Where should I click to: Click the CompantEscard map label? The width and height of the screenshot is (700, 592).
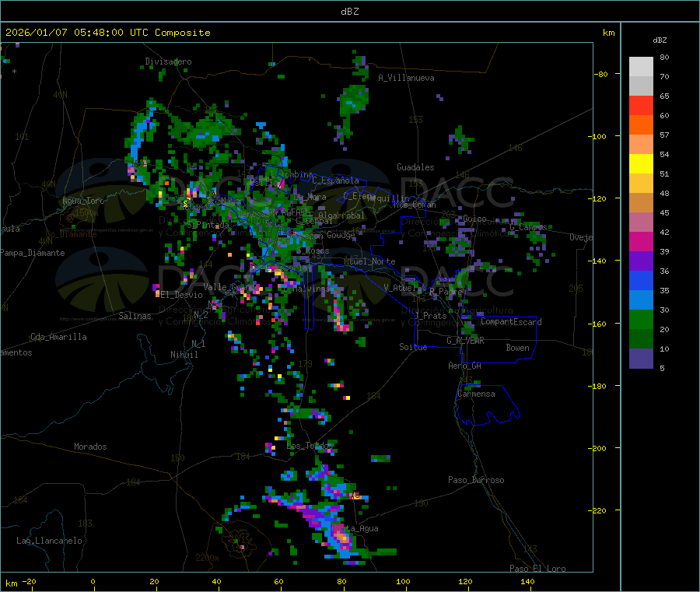coord(511,322)
